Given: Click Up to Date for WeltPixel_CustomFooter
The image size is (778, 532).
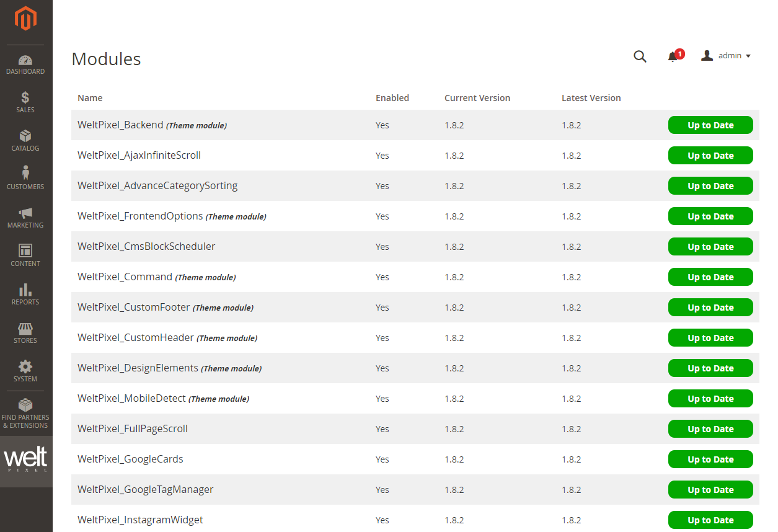Looking at the screenshot, I should 710,308.
